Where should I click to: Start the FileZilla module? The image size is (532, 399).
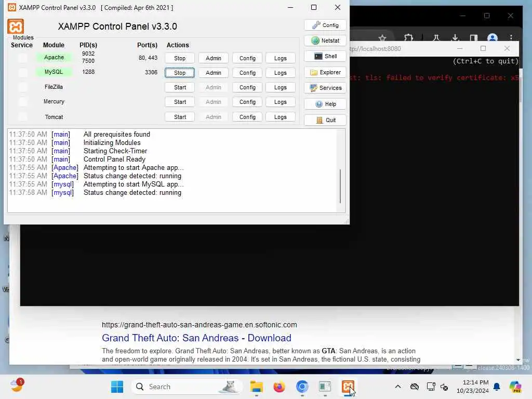point(180,87)
